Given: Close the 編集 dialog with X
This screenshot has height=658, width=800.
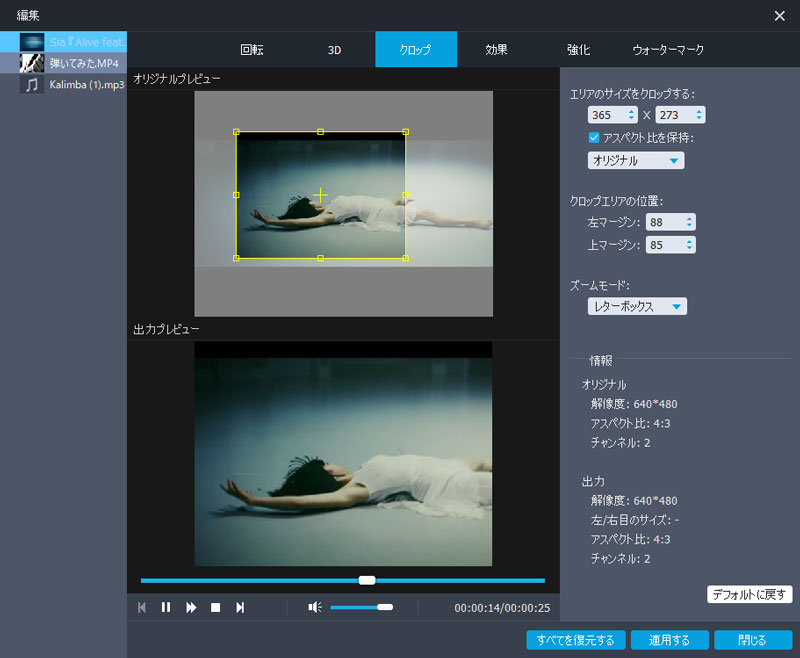Looking at the screenshot, I should pos(780,16).
